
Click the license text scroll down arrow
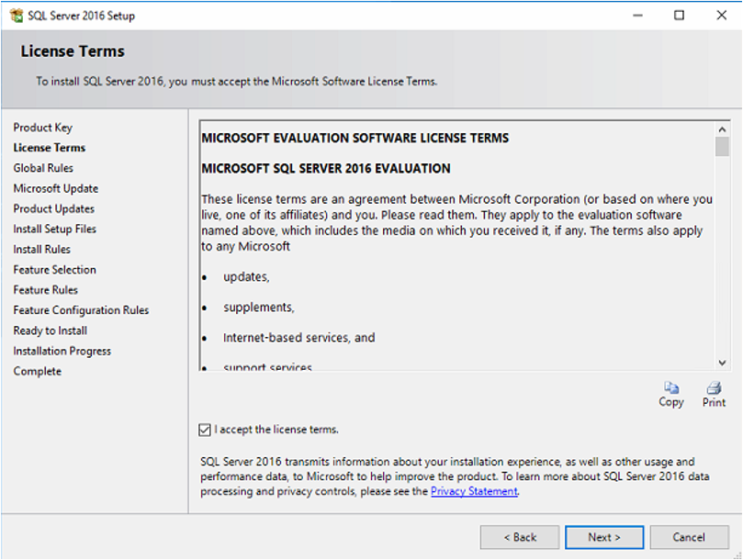pyautogui.click(x=722, y=363)
